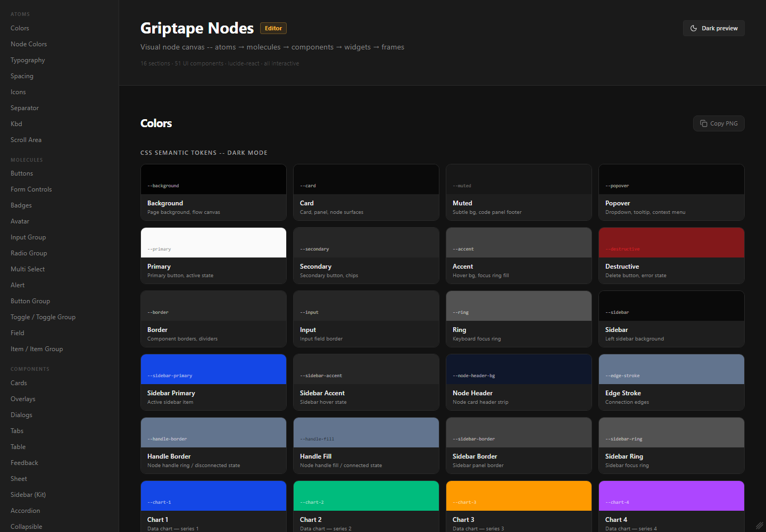Open Item / Item Group section
The width and height of the screenshot is (766, 532).
point(37,349)
